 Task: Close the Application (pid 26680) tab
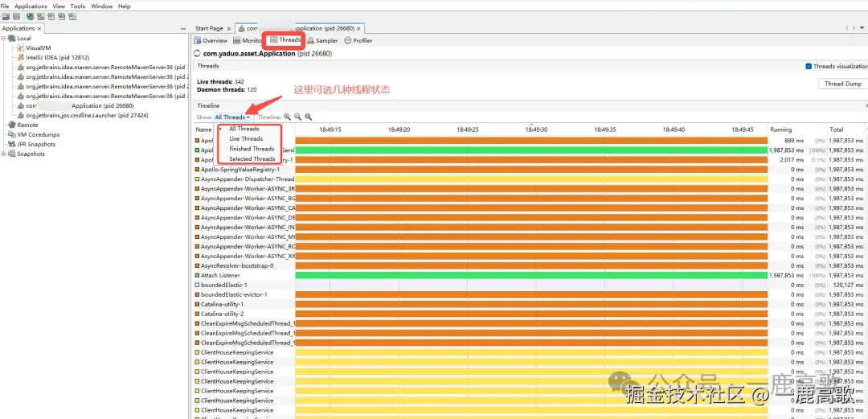pyautogui.click(x=358, y=28)
